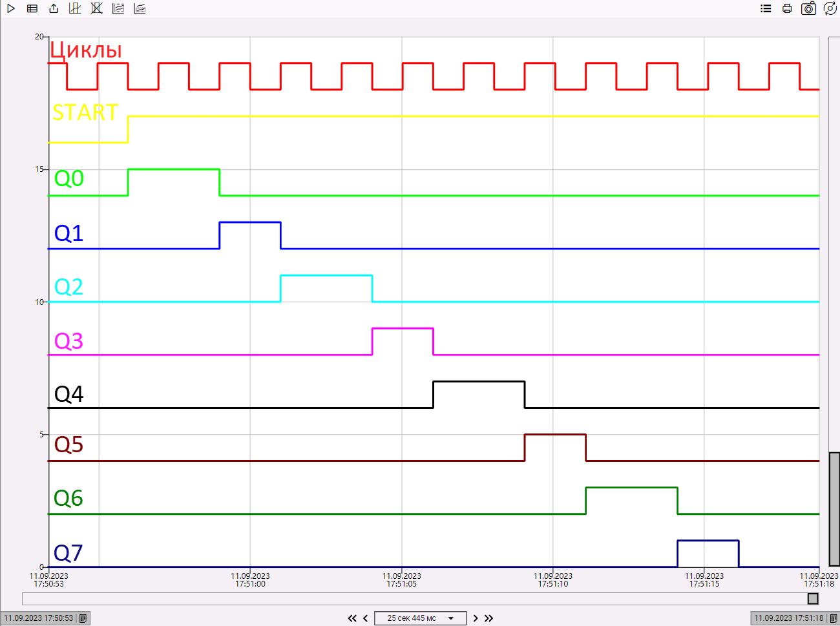This screenshot has width=840, height=626.
Task: Jump to the end with the double-right arrow
Action: [x=489, y=618]
